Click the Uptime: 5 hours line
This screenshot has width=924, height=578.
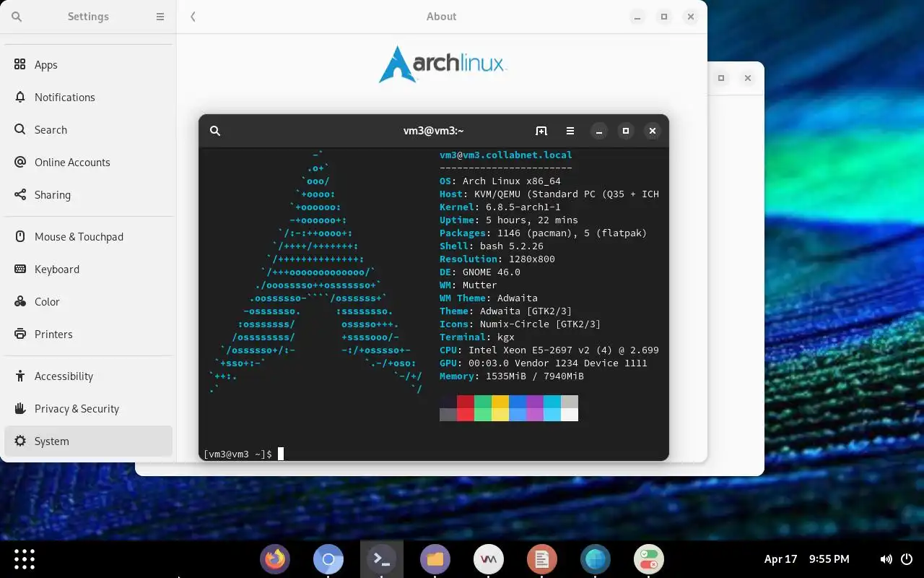point(508,220)
